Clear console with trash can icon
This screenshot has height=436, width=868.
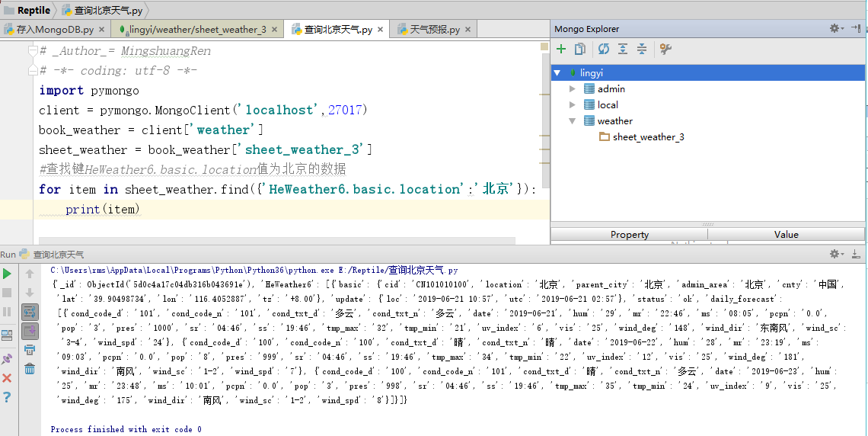tap(30, 369)
